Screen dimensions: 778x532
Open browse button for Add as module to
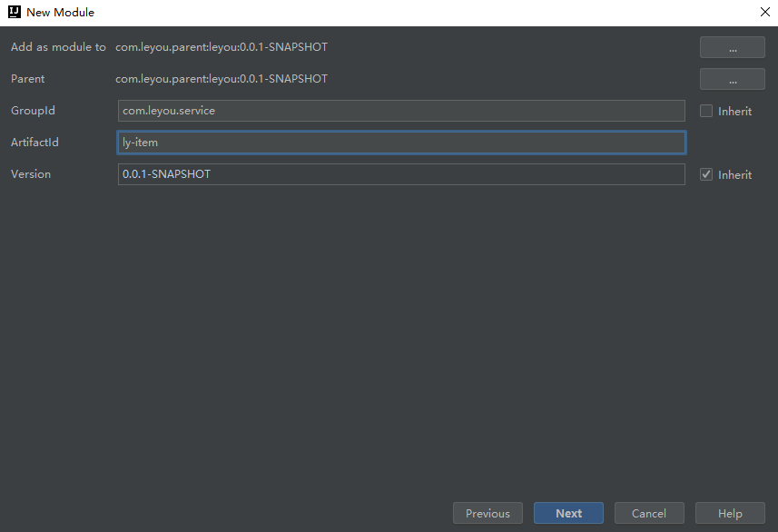(x=733, y=47)
